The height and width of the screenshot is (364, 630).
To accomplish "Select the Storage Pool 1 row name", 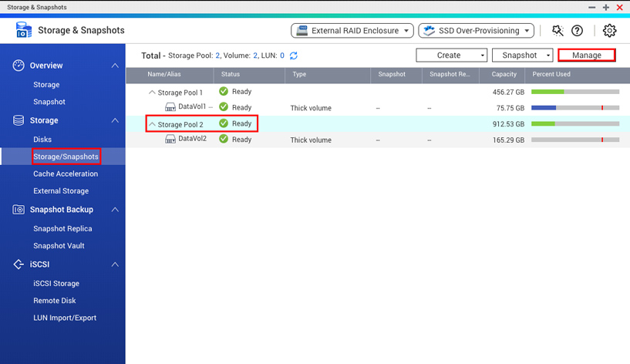I will tap(180, 93).
